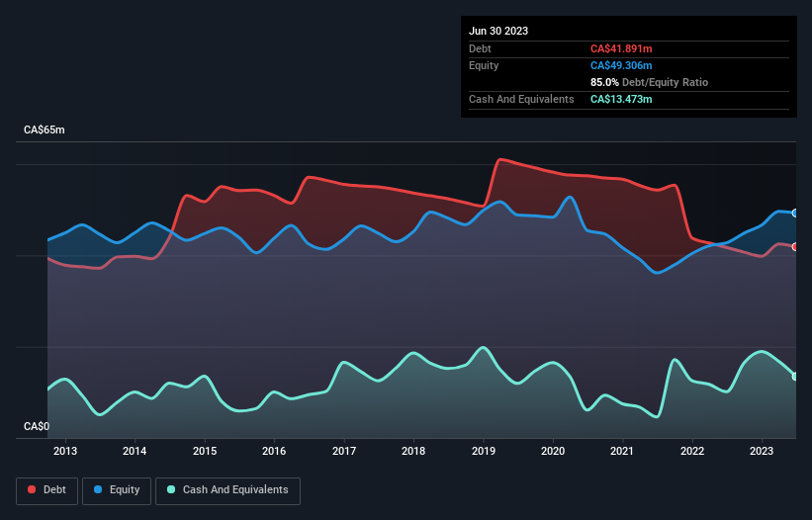Select the 2023 x-axis label
812x520 pixels.
tap(762, 452)
